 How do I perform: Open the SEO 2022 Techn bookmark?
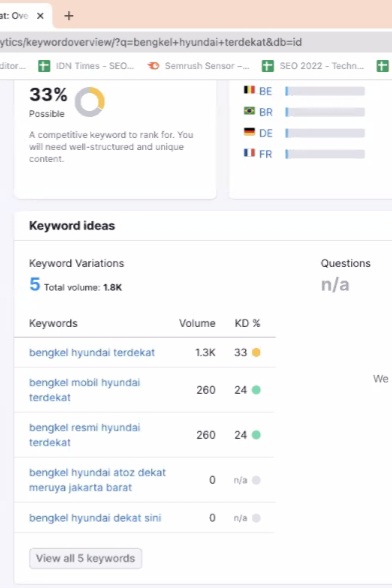pyautogui.click(x=313, y=66)
